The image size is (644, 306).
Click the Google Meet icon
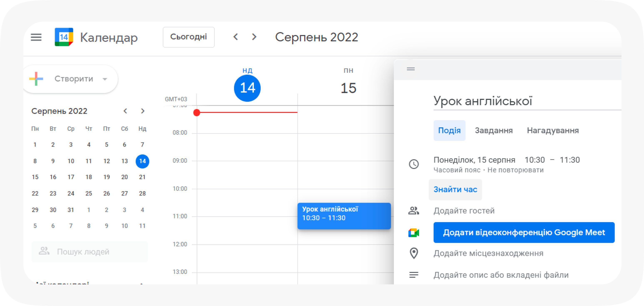coord(414,233)
